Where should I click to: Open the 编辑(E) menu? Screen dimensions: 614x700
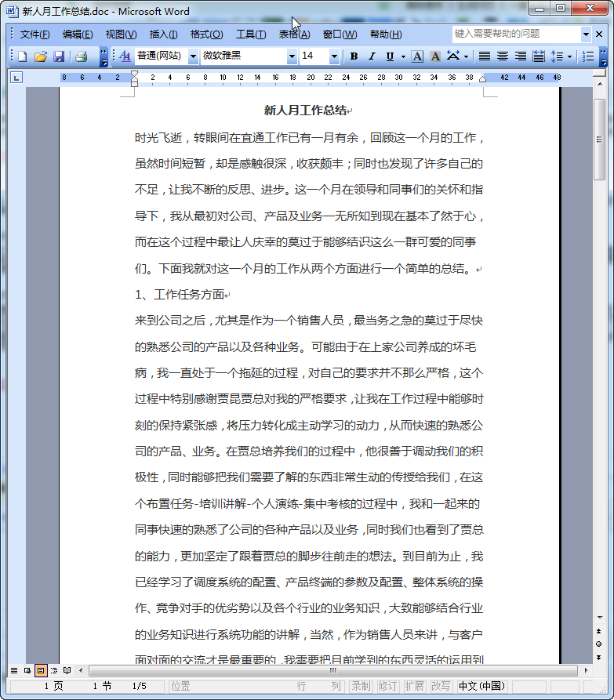pyautogui.click(x=78, y=34)
